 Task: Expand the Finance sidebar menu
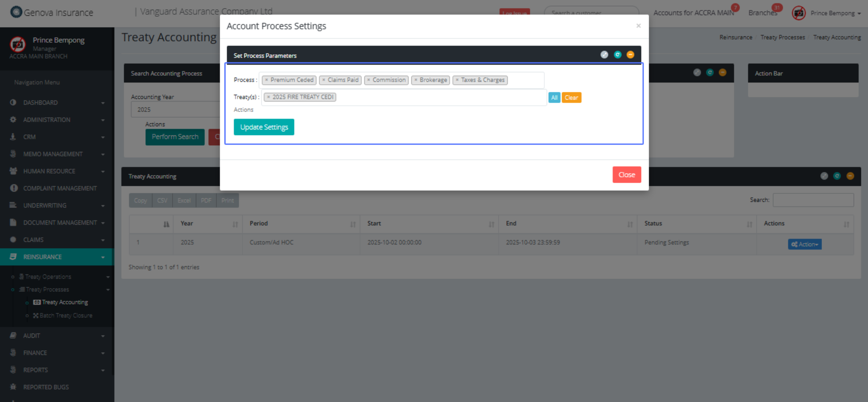click(57, 353)
